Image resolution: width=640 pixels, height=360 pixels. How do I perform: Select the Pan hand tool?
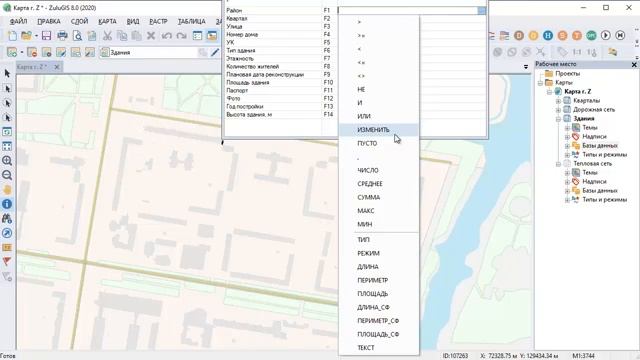[x=7, y=190]
